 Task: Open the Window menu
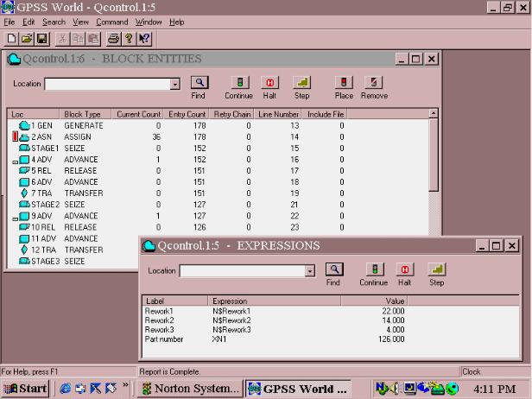pyautogui.click(x=149, y=22)
